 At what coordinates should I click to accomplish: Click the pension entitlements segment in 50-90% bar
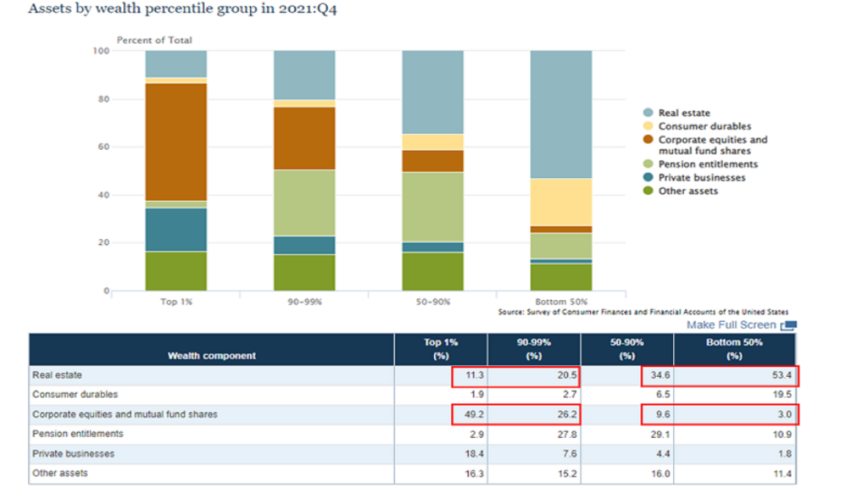pyautogui.click(x=432, y=207)
